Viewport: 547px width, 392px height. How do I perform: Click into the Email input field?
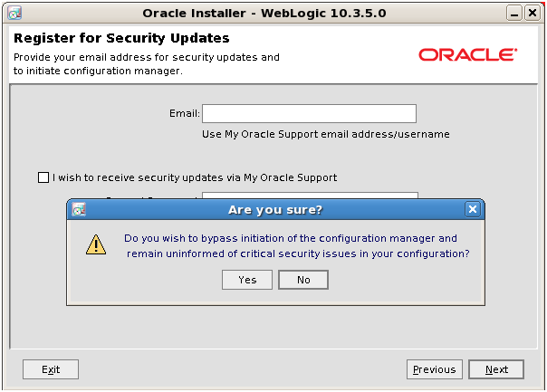[309, 113]
